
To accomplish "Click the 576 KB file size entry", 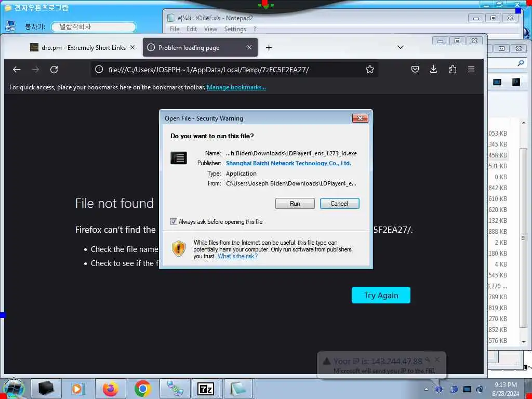I will click(x=498, y=341).
